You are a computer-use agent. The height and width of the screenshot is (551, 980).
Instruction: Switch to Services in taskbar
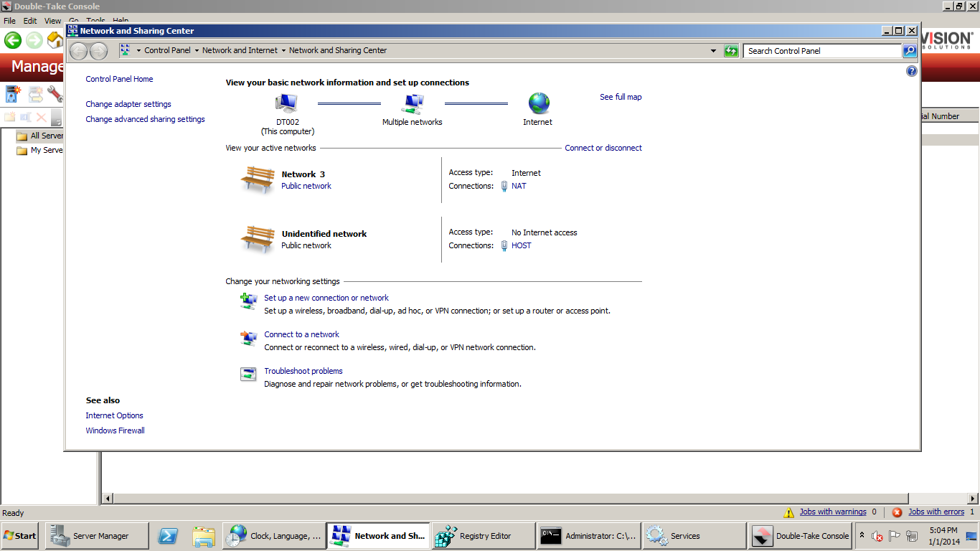tap(694, 536)
